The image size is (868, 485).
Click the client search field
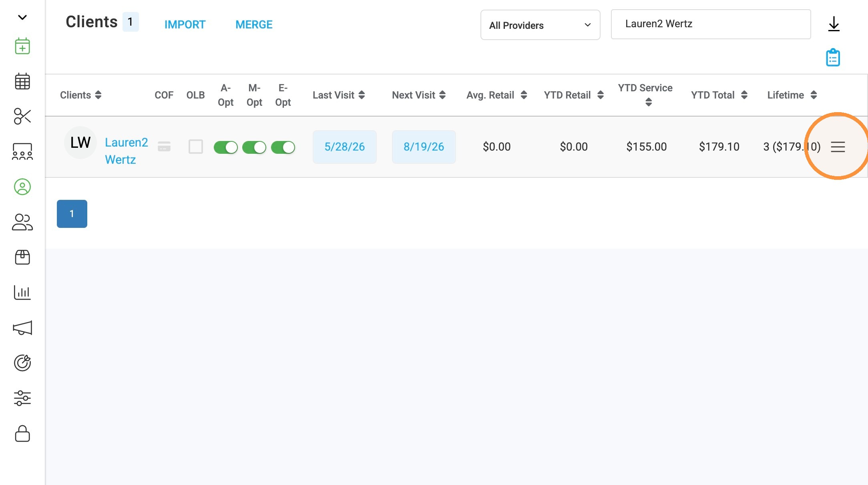click(x=711, y=24)
